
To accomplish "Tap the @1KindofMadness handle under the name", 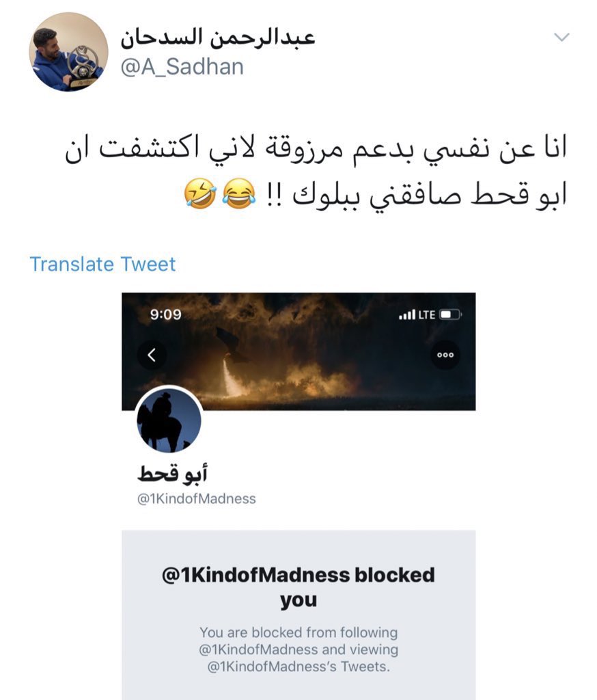I will point(196,498).
